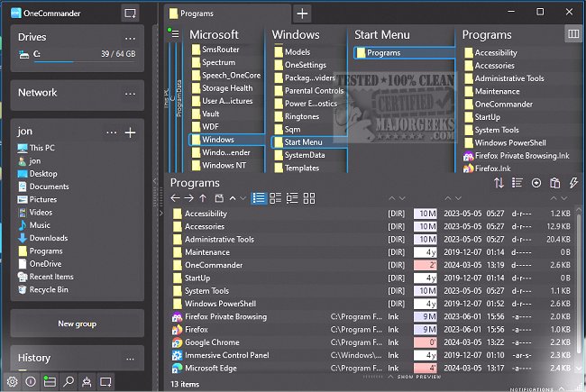The image size is (586, 392).
Task: Sort descending using date column down chevron
Action: [x=458, y=198]
